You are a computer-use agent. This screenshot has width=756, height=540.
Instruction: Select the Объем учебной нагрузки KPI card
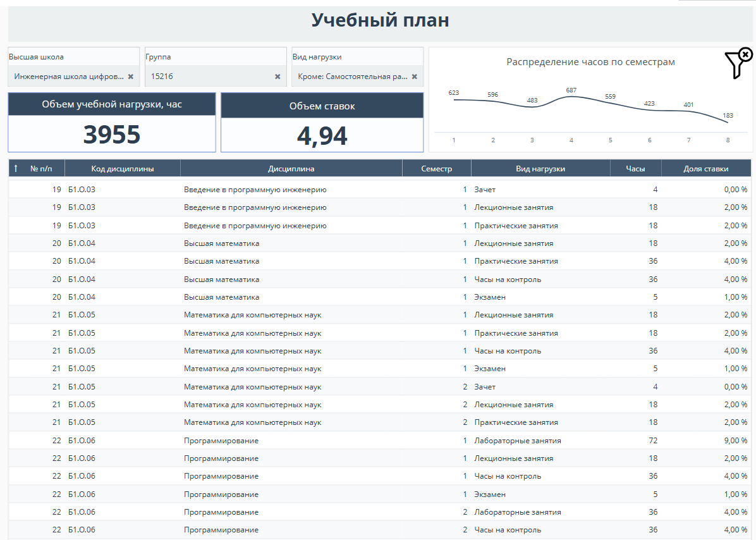(112, 123)
